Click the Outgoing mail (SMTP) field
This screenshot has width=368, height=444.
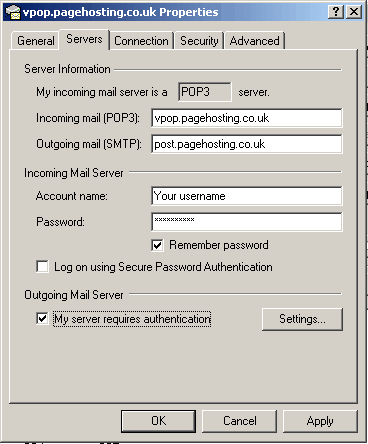click(x=247, y=144)
